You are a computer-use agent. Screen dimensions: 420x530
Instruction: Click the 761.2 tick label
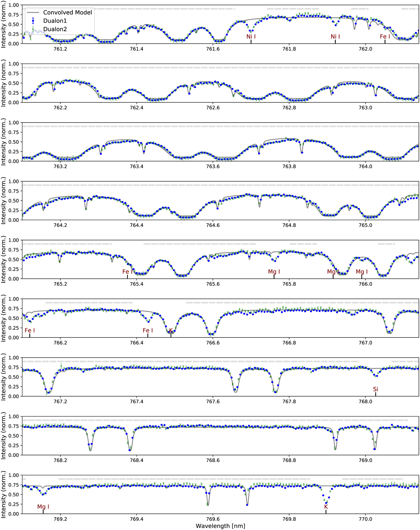pyautogui.click(x=61, y=49)
